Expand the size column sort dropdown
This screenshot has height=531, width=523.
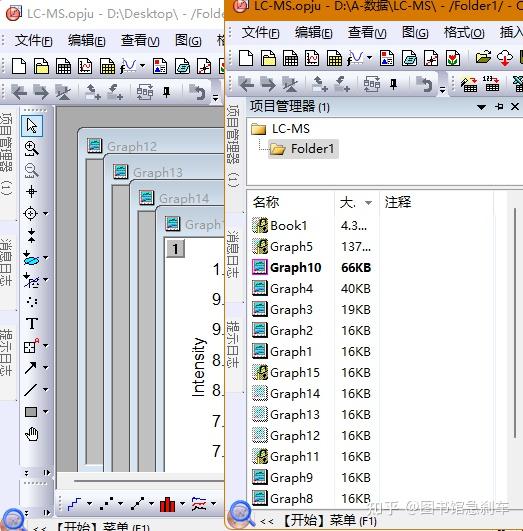point(368,203)
